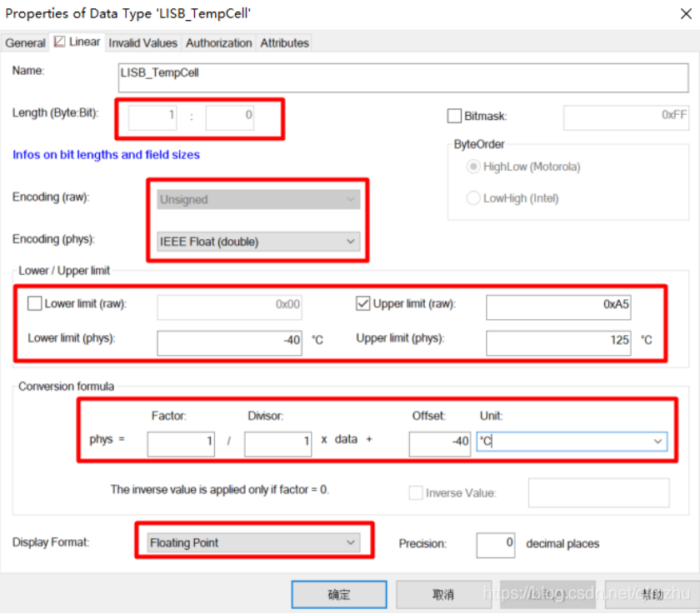This screenshot has height=614, width=700.
Task: Enable the Bitmask checkbox
Action: (x=454, y=116)
